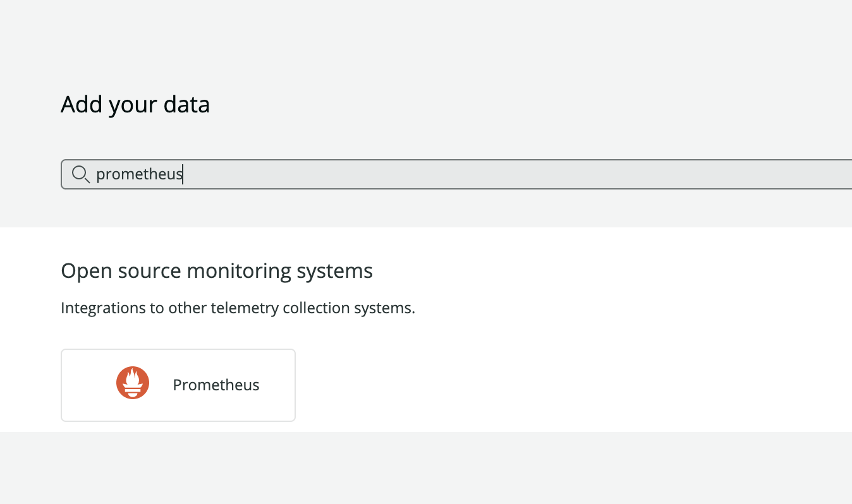Screen dimensions: 852x504
Task: Open the Prometheus integration via its torch icon
Action: tap(133, 383)
